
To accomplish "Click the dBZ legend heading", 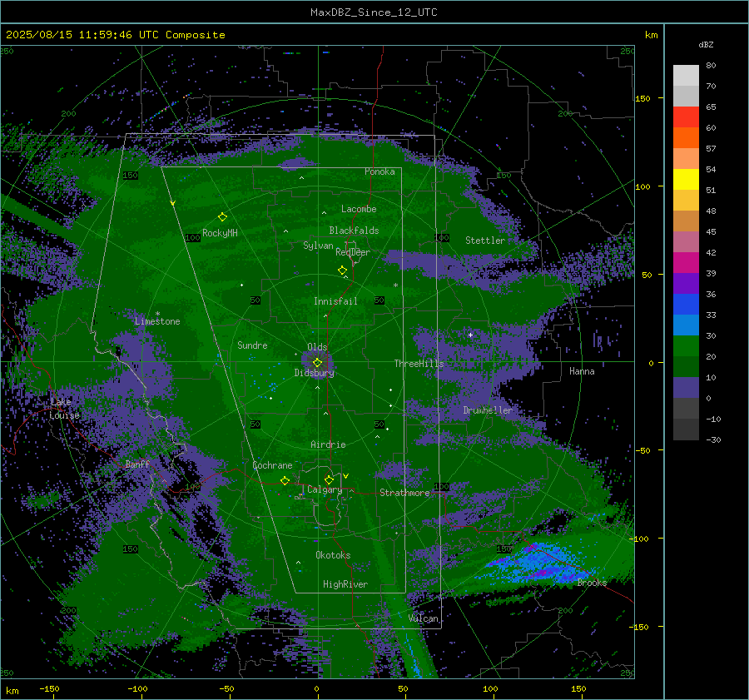I will point(706,44).
